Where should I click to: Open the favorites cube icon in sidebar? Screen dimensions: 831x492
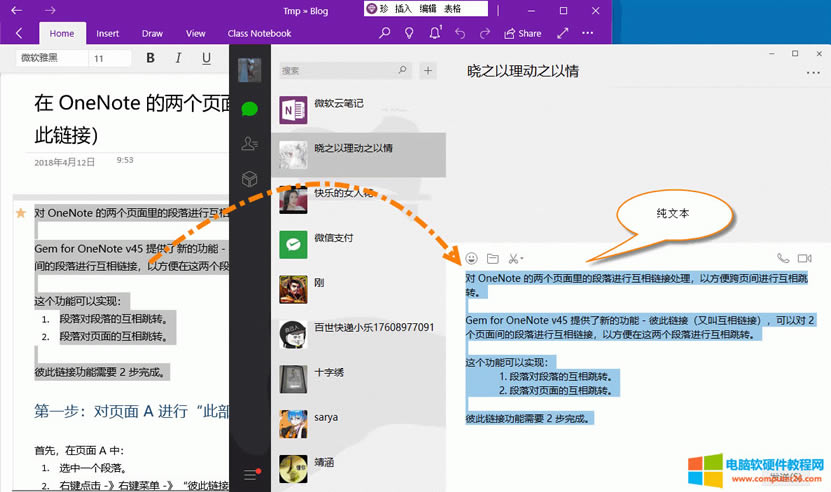tap(249, 179)
